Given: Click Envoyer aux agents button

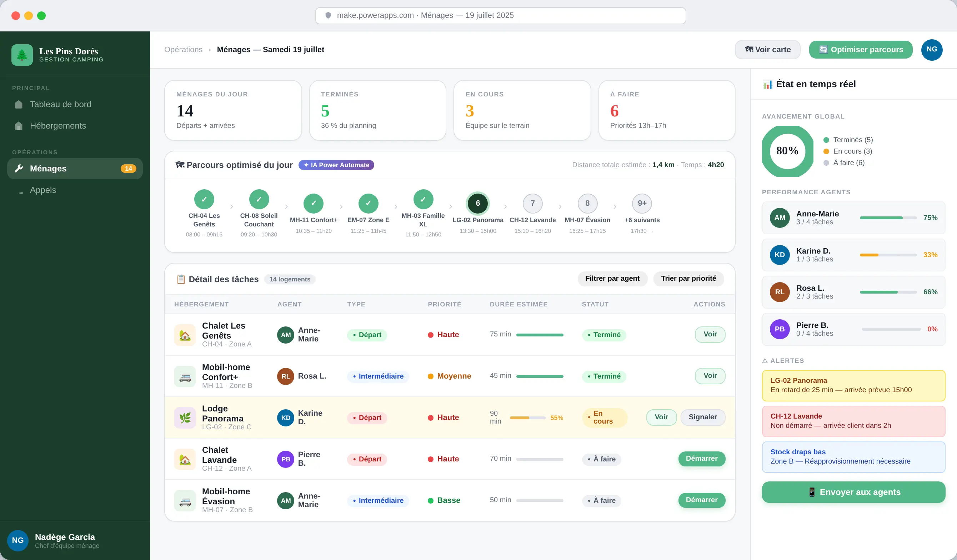Looking at the screenshot, I should [853, 492].
